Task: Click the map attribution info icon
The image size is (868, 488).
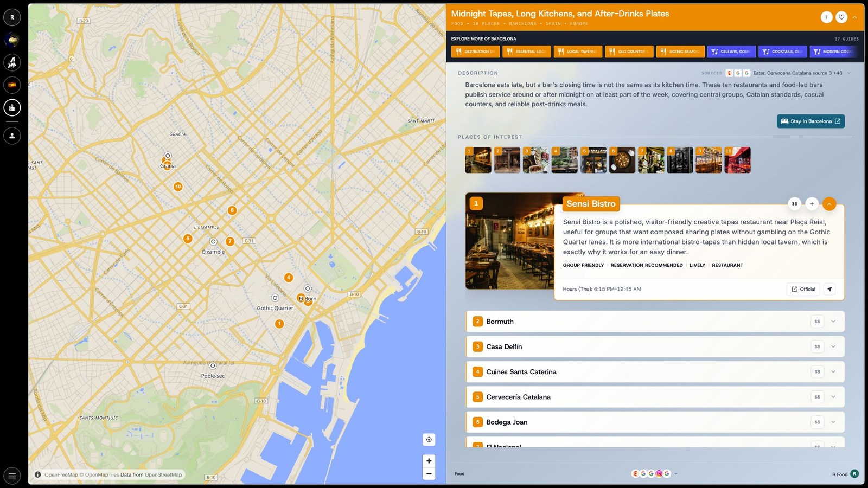Action: (x=37, y=474)
